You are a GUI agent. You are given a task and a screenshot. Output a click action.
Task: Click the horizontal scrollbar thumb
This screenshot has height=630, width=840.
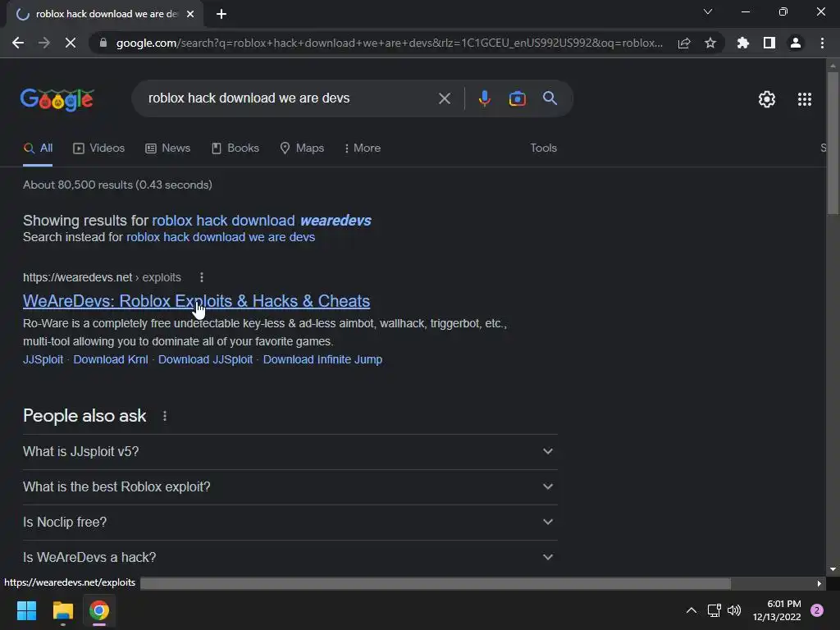[436, 583]
